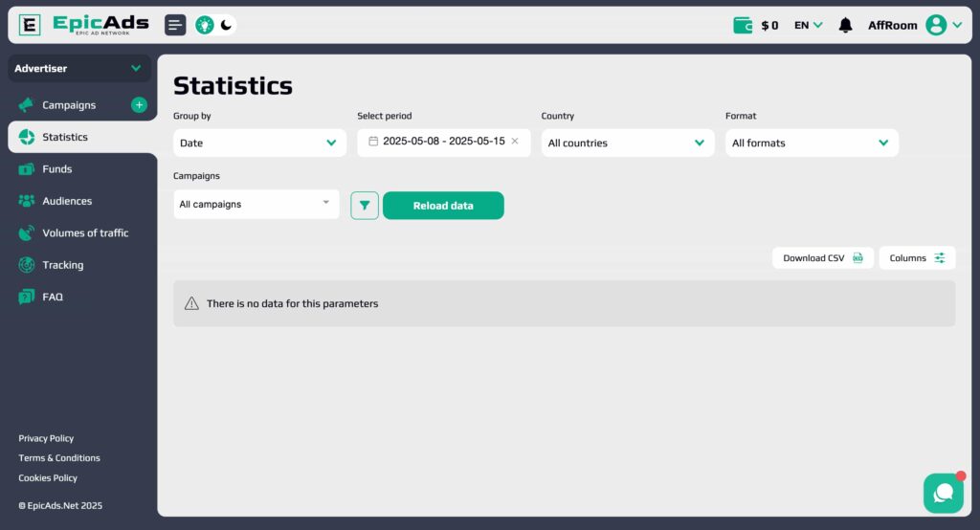Click the Audiences people icon
The image size is (980, 530).
click(x=26, y=201)
